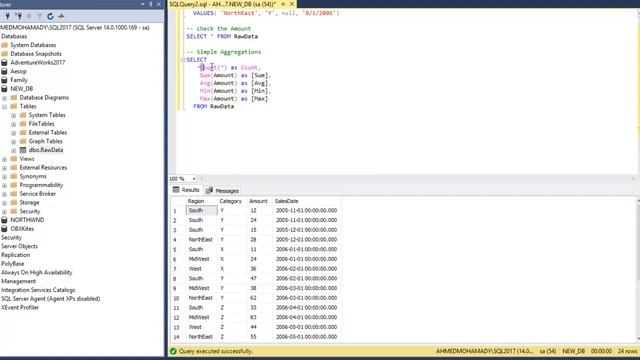The image size is (640, 360).
Task: Expand the Graph Tables node
Action: click(13, 142)
